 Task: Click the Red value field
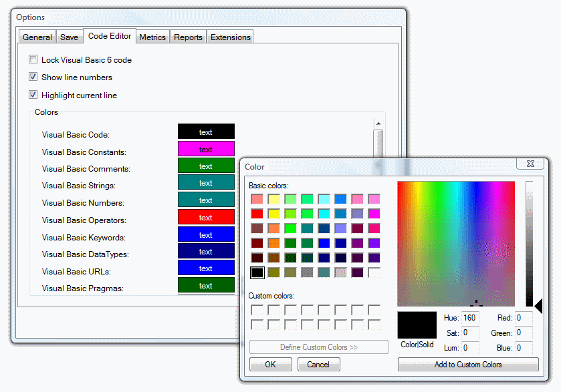pyautogui.click(x=524, y=318)
